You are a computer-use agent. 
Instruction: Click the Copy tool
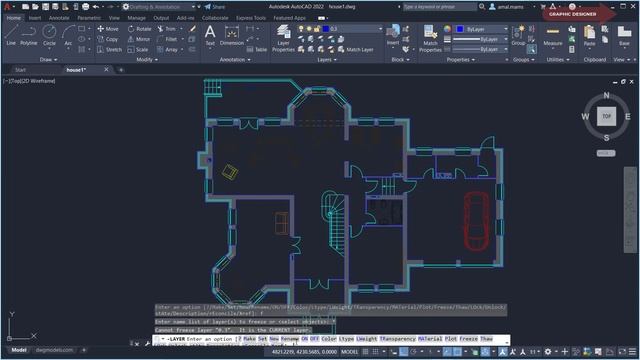pyautogui.click(x=108, y=39)
